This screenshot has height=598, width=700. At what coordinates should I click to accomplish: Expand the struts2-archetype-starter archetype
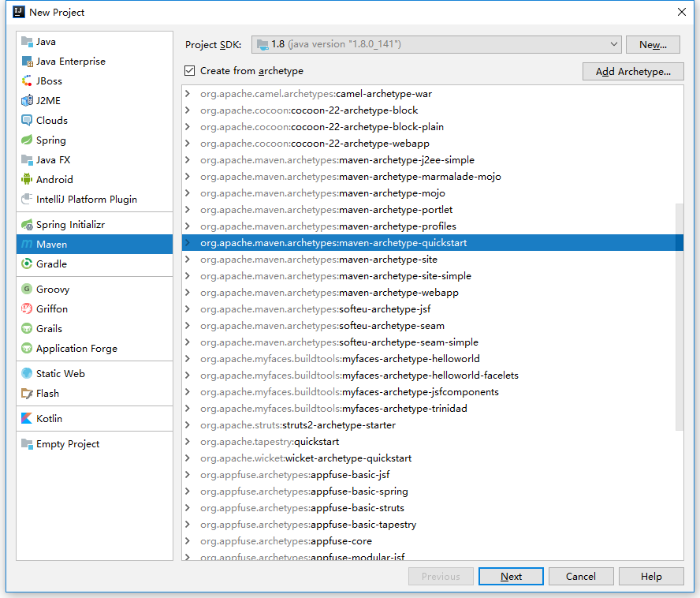[189, 424]
